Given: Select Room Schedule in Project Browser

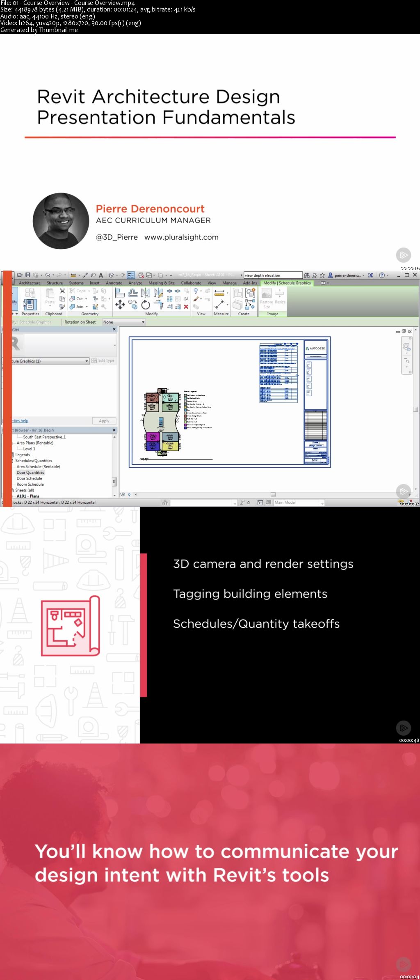Looking at the screenshot, I should coord(30,485).
